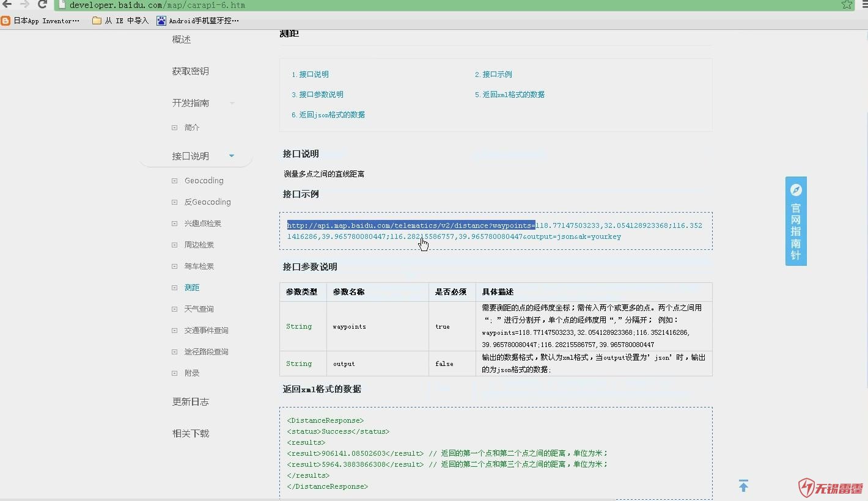
Task: Click the back-to-top arrow icon
Action: click(743, 486)
